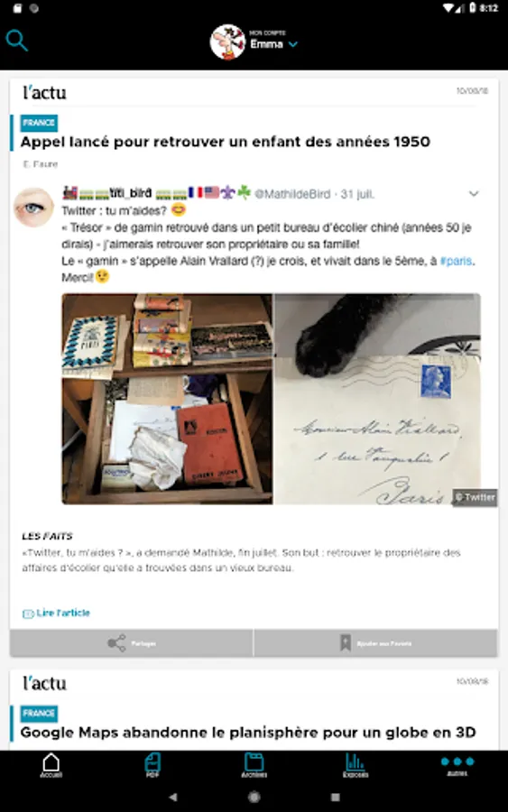
Task: Share the article with Partager
Action: 132,643
